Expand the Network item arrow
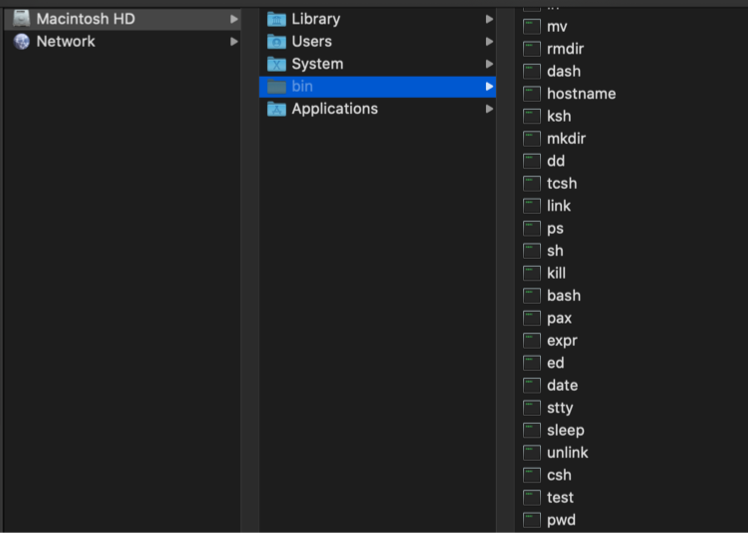Screen dimensions: 748x536 point(234,41)
